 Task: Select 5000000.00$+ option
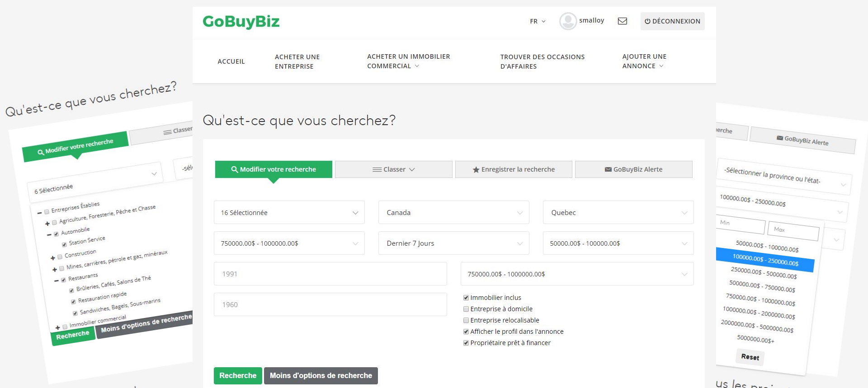click(x=755, y=339)
